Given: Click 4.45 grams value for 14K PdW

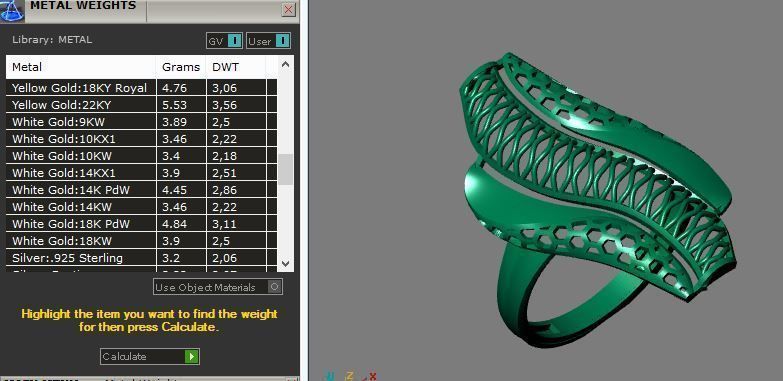Looking at the screenshot, I should pyautogui.click(x=174, y=190).
